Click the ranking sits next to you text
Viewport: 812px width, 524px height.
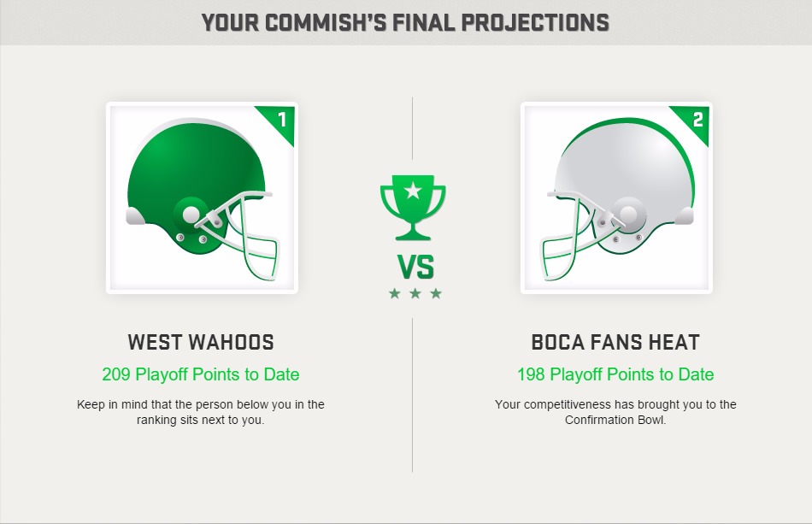201,420
